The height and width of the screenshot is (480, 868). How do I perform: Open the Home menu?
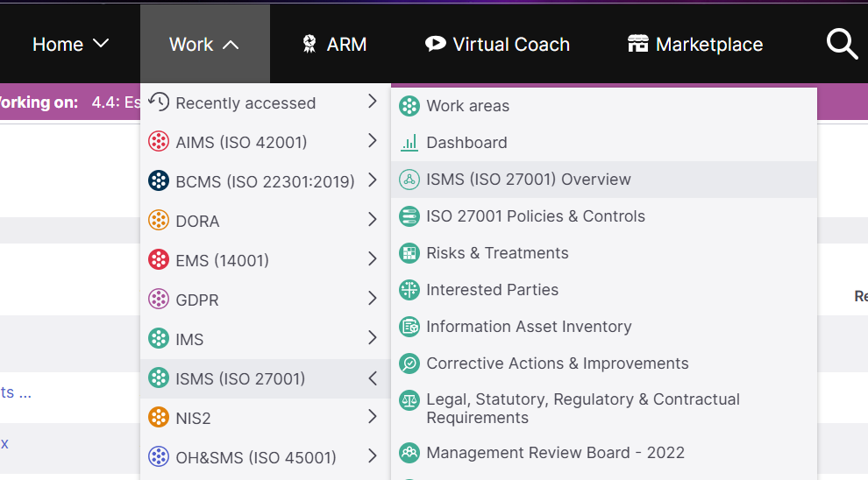70,44
